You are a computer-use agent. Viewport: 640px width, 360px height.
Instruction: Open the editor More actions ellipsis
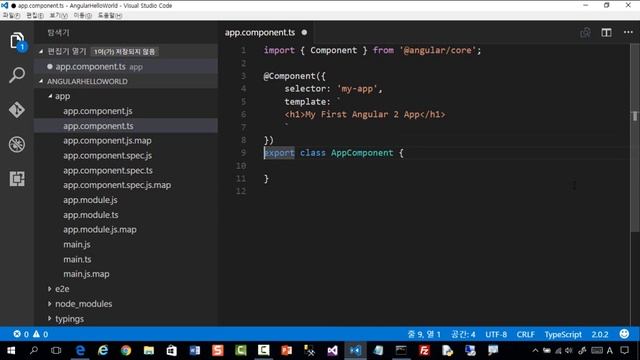click(628, 33)
